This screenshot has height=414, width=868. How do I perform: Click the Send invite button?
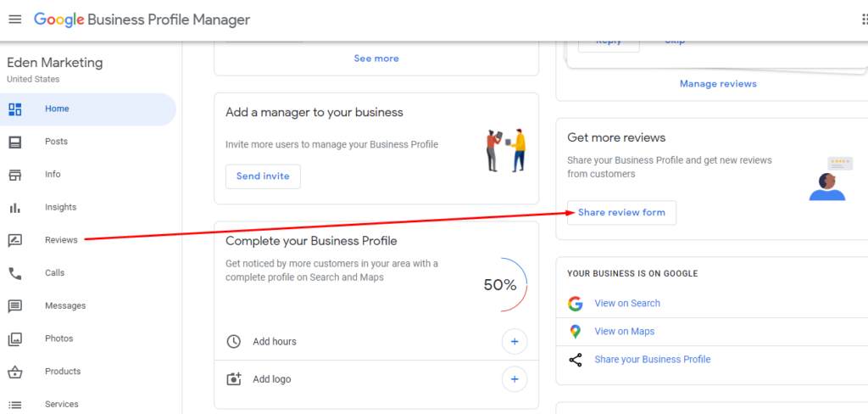tap(263, 176)
